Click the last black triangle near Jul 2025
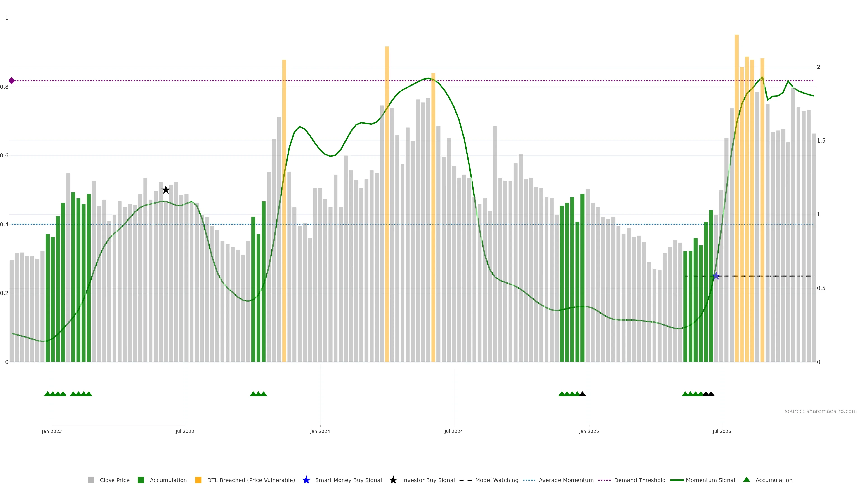 point(711,394)
